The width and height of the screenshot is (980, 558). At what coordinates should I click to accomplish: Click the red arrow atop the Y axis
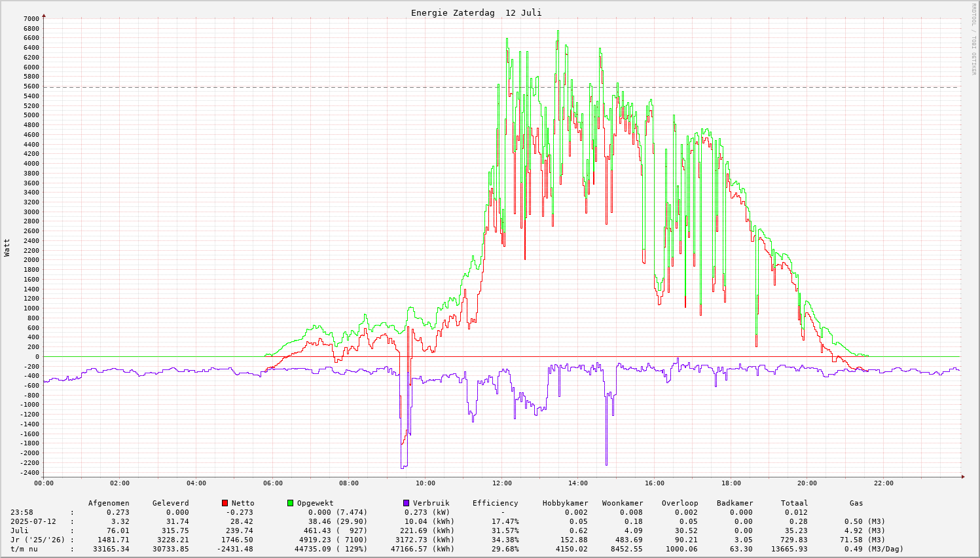44,15
